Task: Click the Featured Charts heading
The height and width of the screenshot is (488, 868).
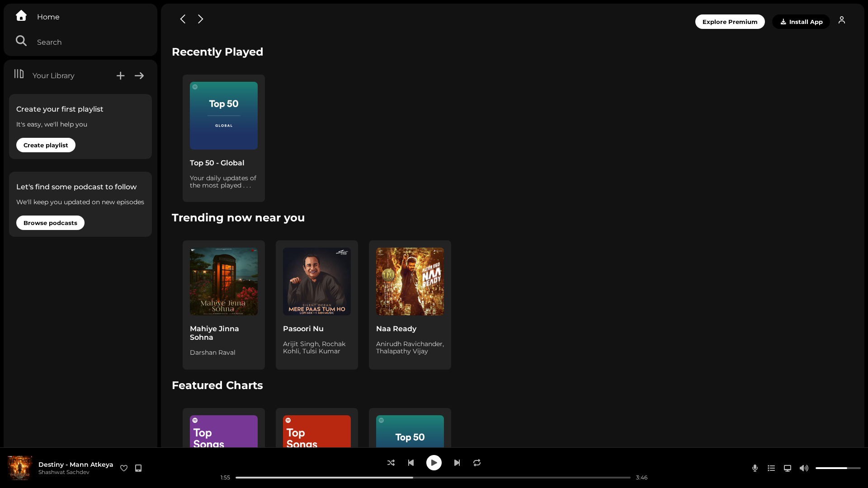Action: point(217,385)
